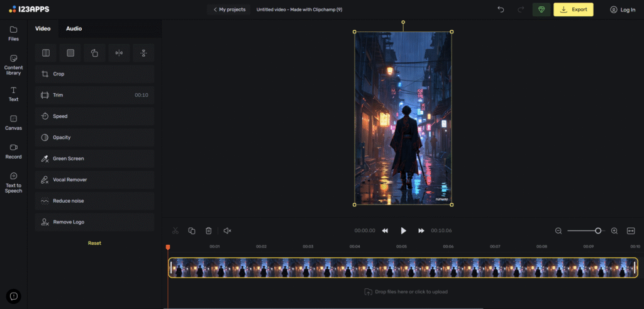Open the Green Screen tool
This screenshot has height=309, width=644.
point(94,159)
